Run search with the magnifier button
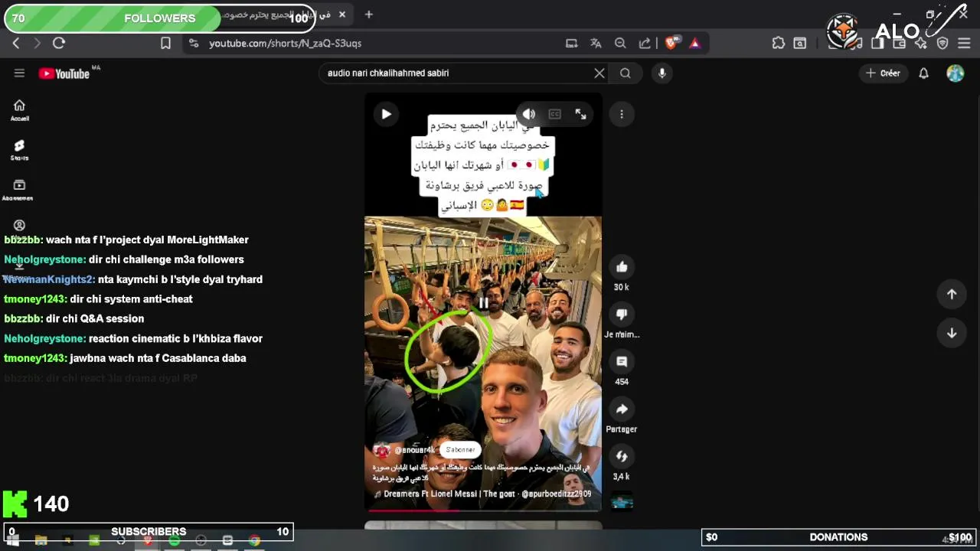This screenshot has height=551, width=980. point(626,73)
